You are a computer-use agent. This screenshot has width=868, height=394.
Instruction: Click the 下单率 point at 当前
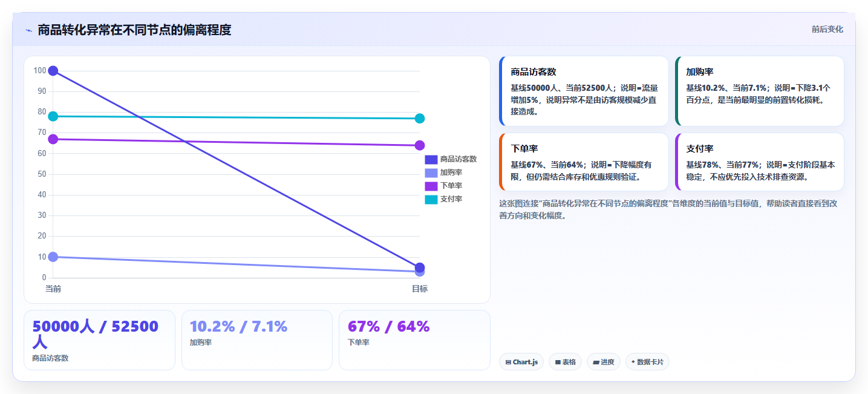coord(53,139)
